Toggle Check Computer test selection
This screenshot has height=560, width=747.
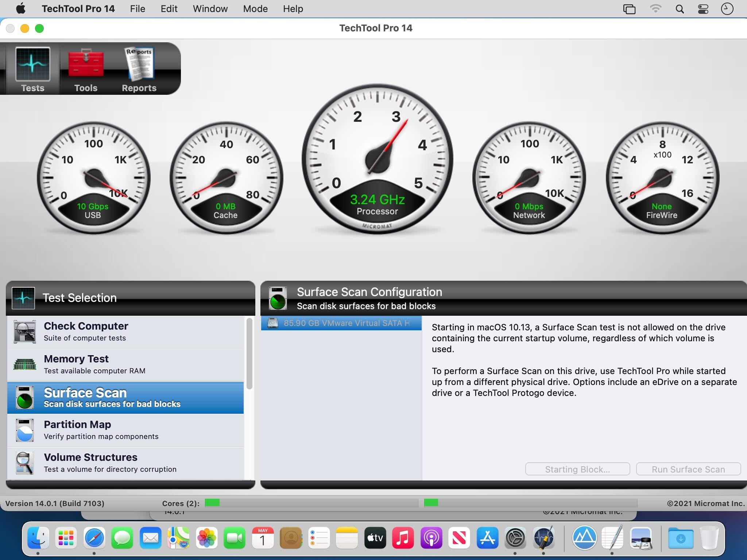(x=126, y=331)
